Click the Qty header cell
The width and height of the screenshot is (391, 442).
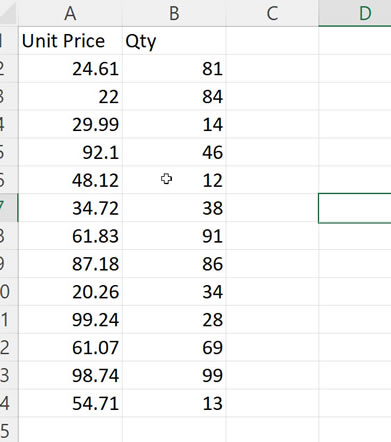tap(174, 41)
